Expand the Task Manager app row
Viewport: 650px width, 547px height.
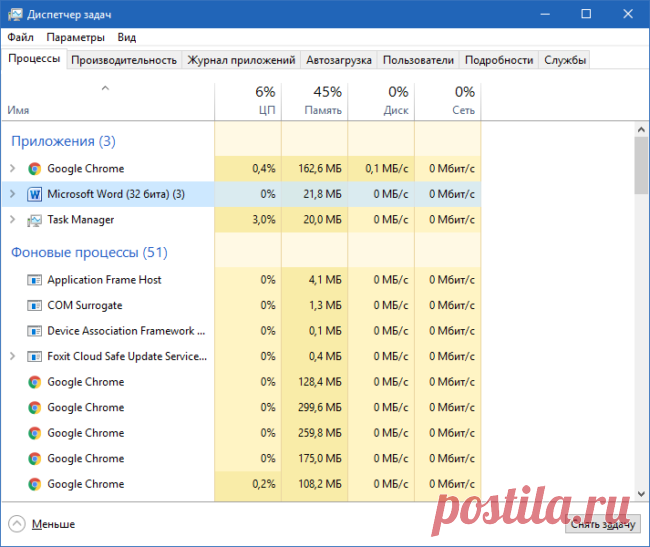point(12,219)
